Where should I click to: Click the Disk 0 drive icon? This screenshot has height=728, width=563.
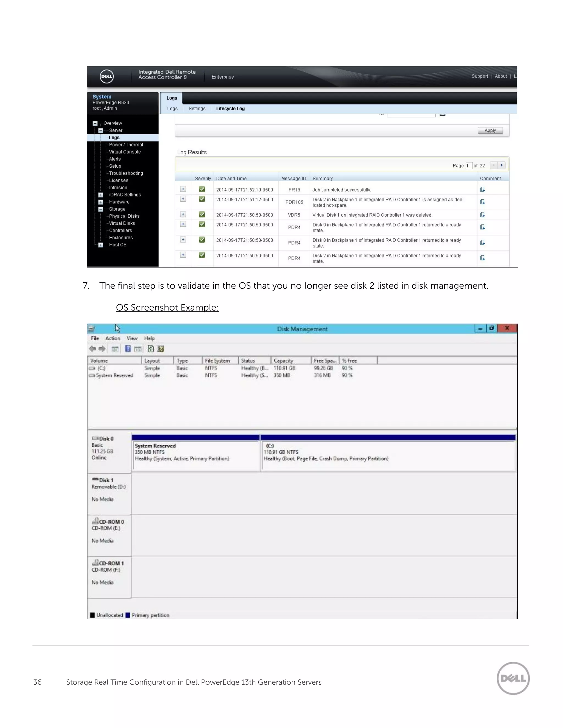coord(95,438)
